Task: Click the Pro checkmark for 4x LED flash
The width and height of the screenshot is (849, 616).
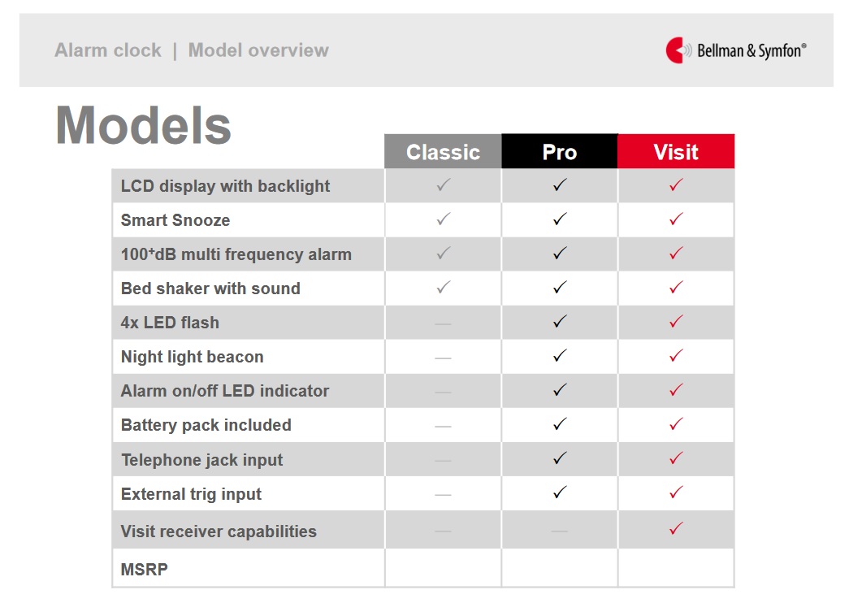Action: [560, 322]
